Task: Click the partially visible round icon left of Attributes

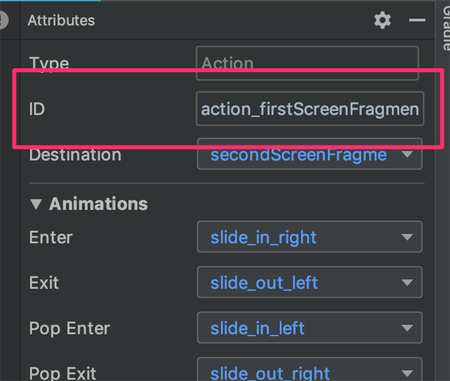Action: [3, 20]
